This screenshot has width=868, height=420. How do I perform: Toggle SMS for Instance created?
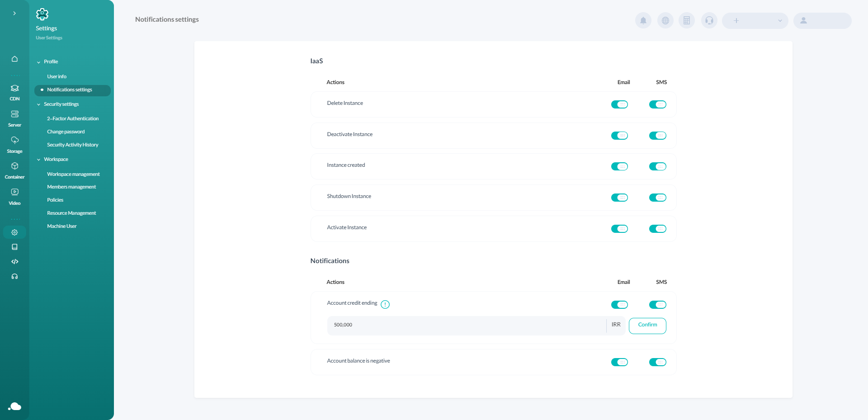coord(658,166)
